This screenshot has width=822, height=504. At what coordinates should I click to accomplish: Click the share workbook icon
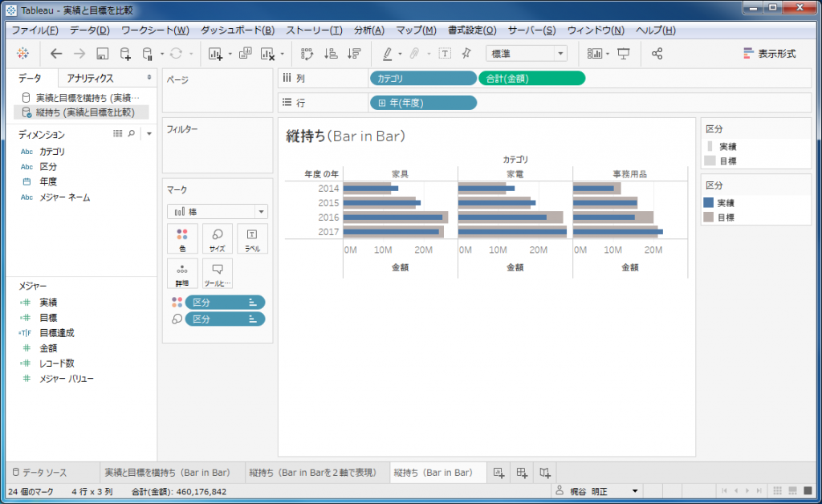pos(657,54)
